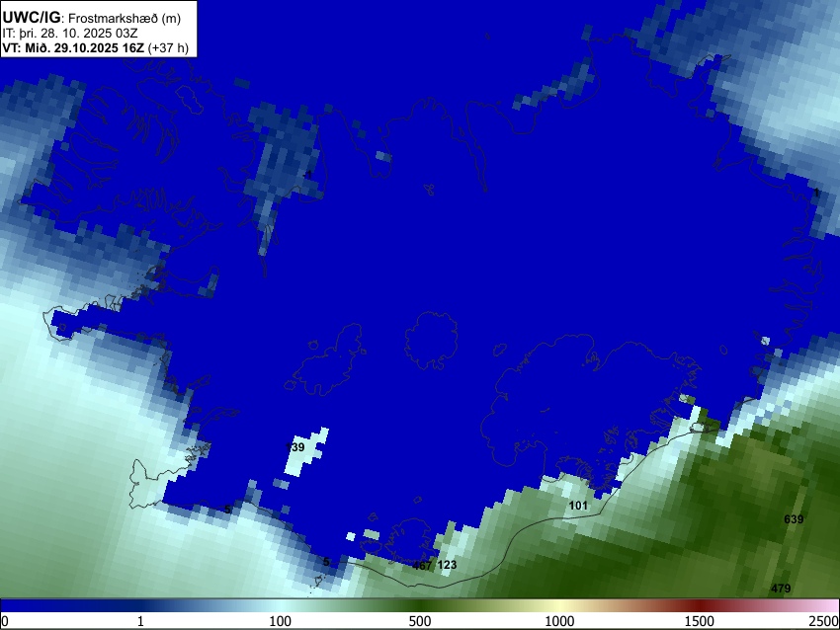This screenshot has height=630, width=840.
Task: Click the 'UWC/IG: Frostmarkshæð (m)' title text
Action: 92,18
